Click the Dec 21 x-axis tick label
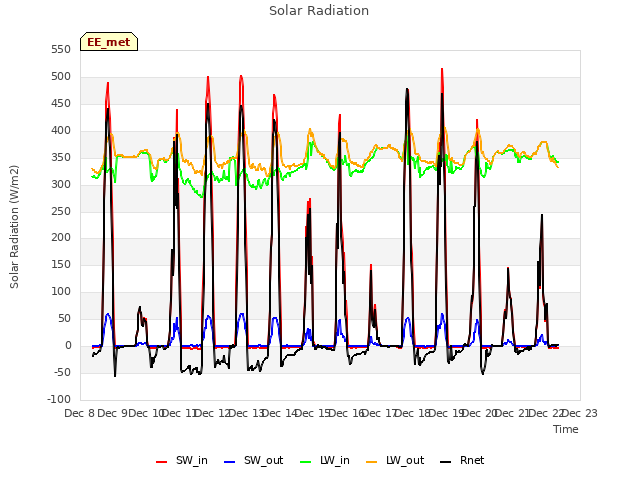This screenshot has height=480, width=640. pyautogui.click(x=513, y=413)
